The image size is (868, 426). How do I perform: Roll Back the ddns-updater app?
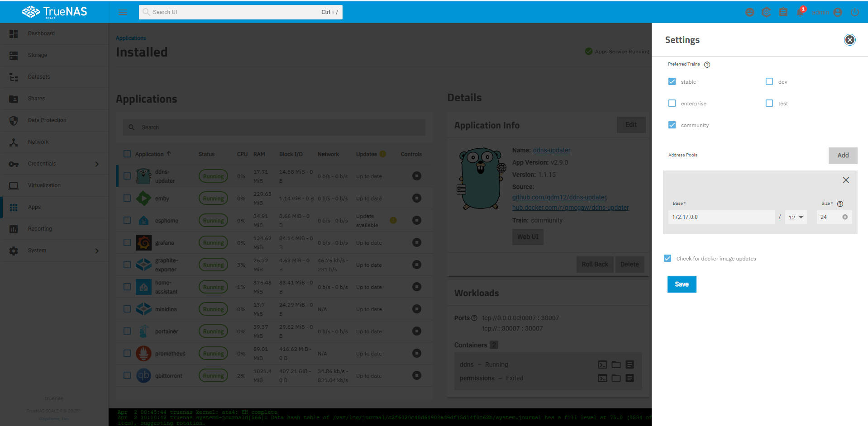(595, 265)
